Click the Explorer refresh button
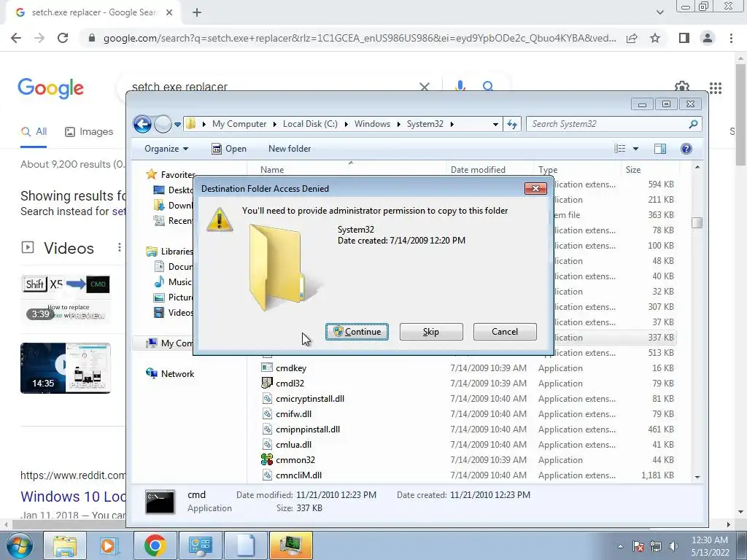 coord(512,124)
